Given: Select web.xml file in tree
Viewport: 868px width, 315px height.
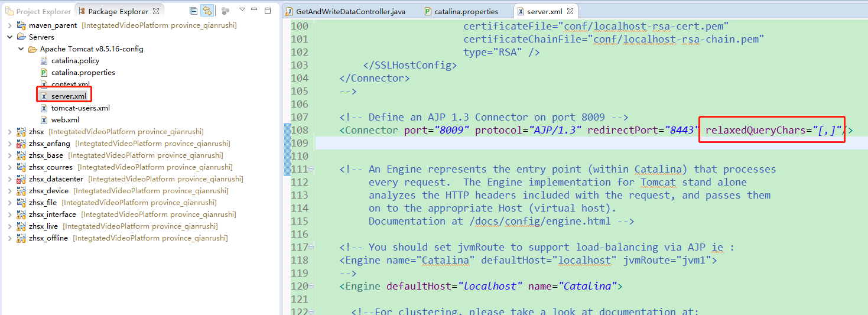Looking at the screenshot, I should pyautogui.click(x=65, y=119).
